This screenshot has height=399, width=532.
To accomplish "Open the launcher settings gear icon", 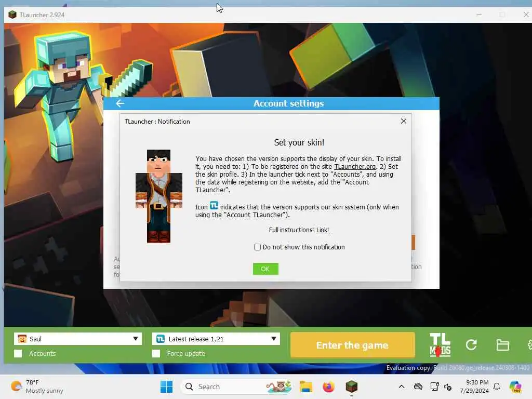I will pyautogui.click(x=529, y=345).
